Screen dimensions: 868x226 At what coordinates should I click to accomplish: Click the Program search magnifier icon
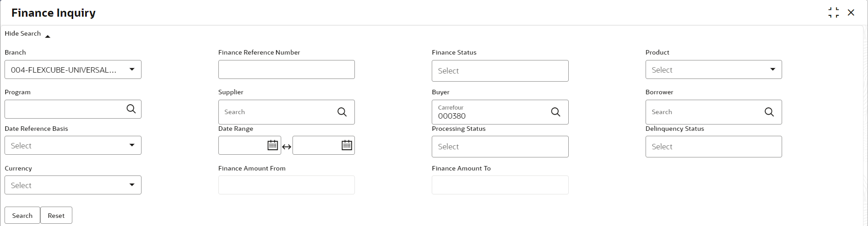[131, 109]
